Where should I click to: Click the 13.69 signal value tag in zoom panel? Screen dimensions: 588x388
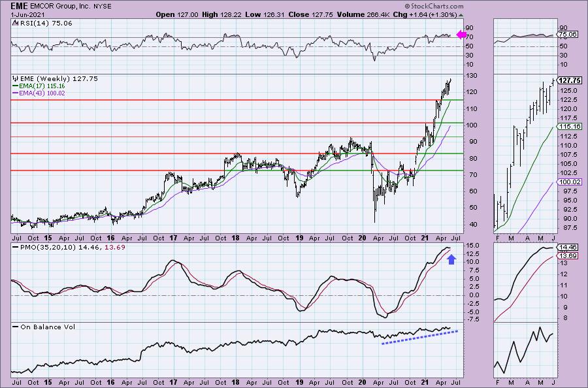(567, 255)
